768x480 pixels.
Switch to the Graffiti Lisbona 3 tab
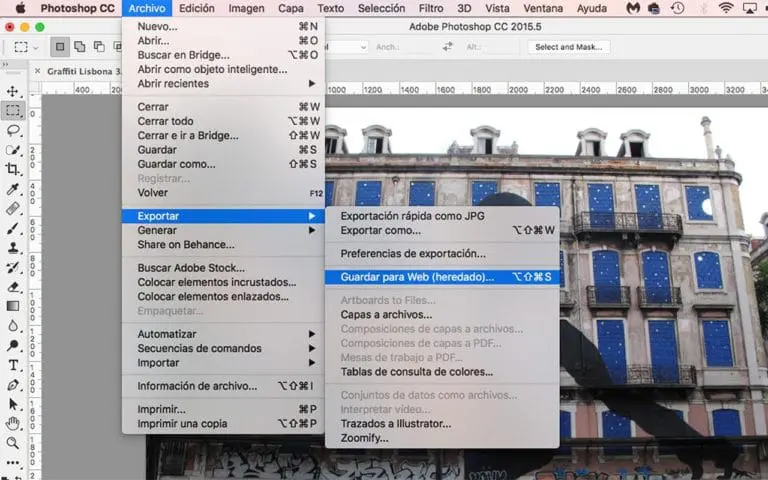point(84,72)
